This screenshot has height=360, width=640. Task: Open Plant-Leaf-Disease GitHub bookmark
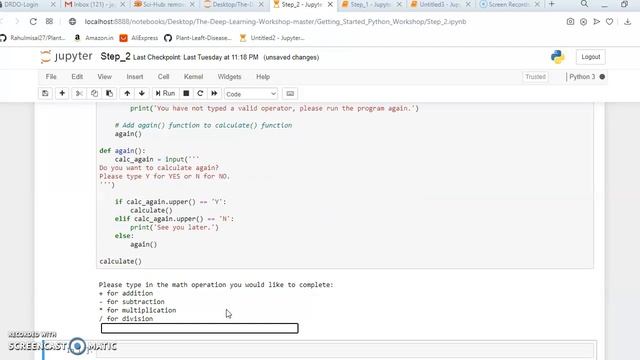(x=198, y=38)
